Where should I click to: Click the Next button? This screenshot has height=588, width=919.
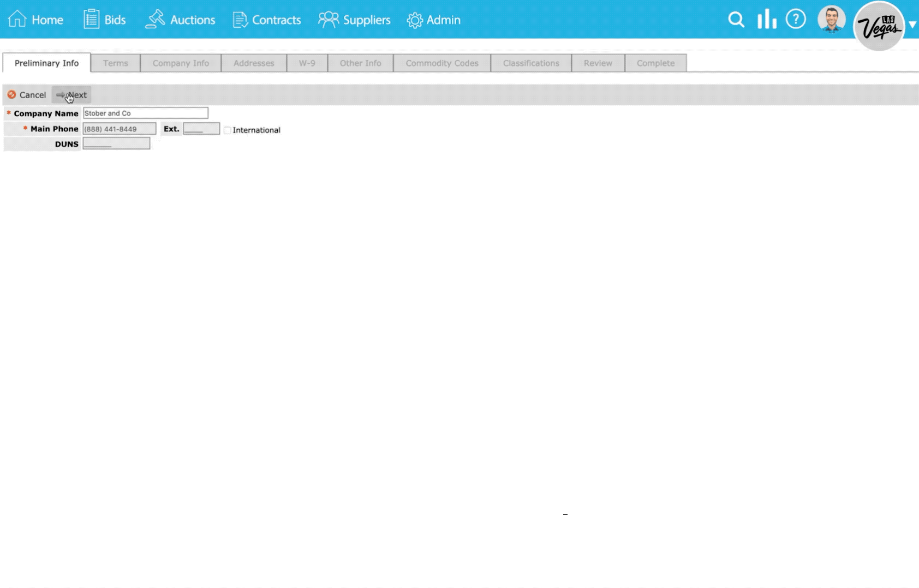pos(71,95)
